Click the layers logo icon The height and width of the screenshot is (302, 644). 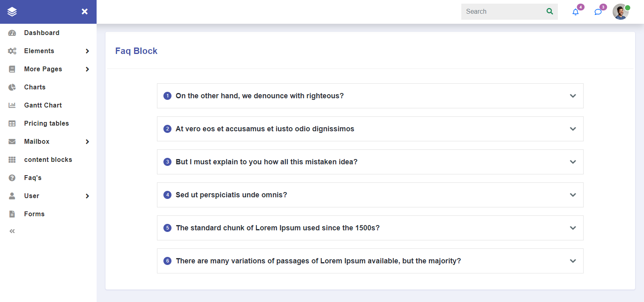point(12,12)
